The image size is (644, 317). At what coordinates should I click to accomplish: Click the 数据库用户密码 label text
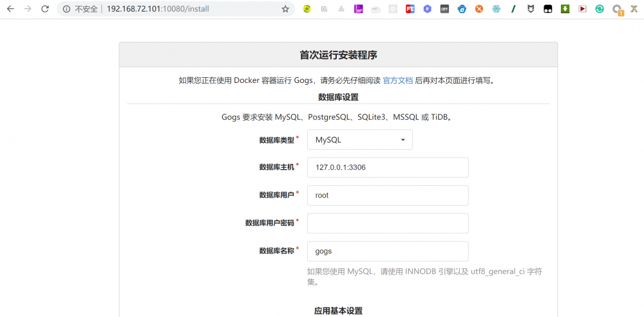(x=270, y=223)
